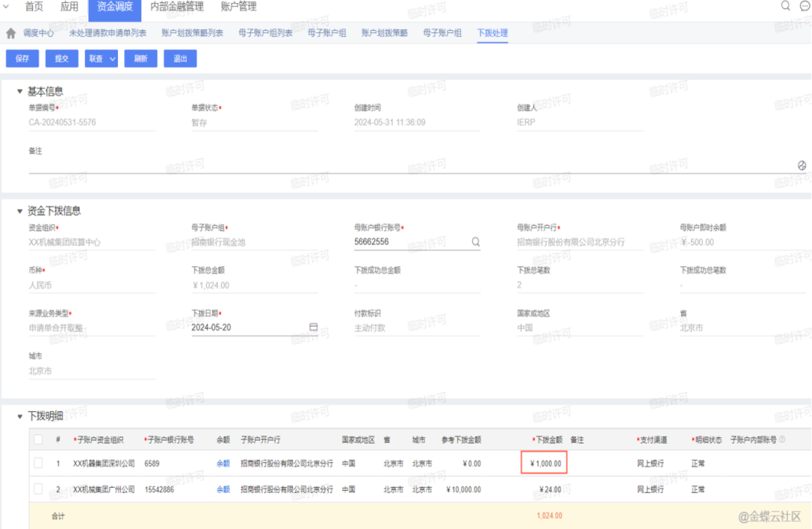Click 子账户银行账号 cell 15542886
The image size is (812, 529).
tap(159, 489)
